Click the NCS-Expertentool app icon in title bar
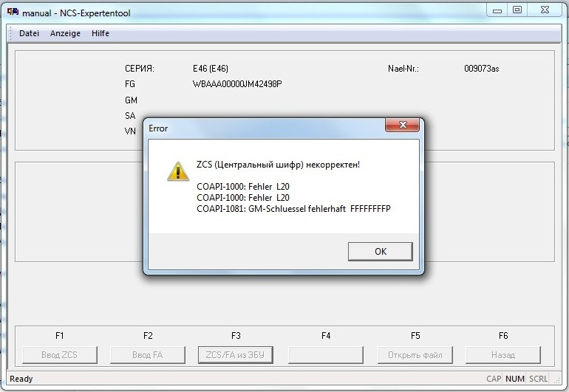Image resolution: width=569 pixels, height=392 pixels. pos(13,13)
